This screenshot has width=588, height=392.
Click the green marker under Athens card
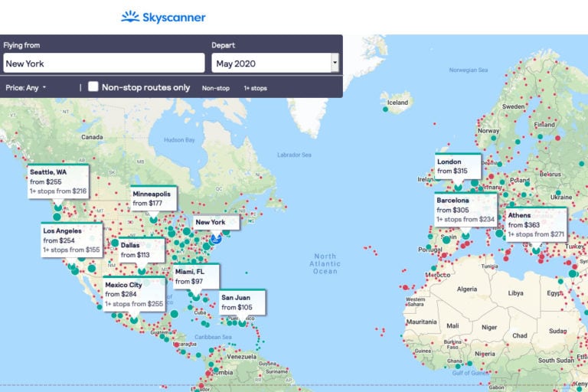(x=536, y=250)
